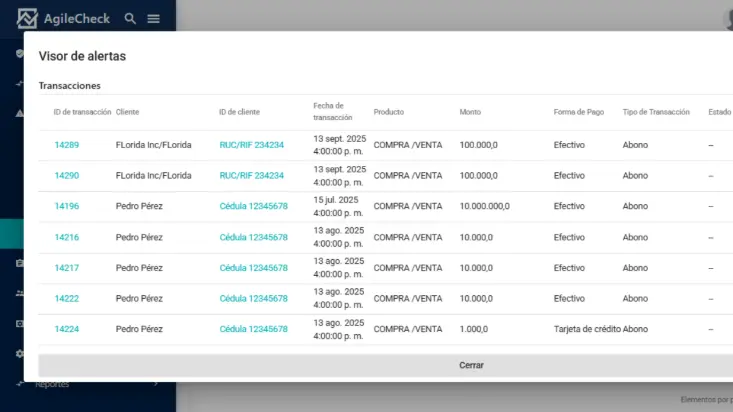Open transaction ID 14224
The height and width of the screenshot is (412, 733).
click(x=66, y=329)
